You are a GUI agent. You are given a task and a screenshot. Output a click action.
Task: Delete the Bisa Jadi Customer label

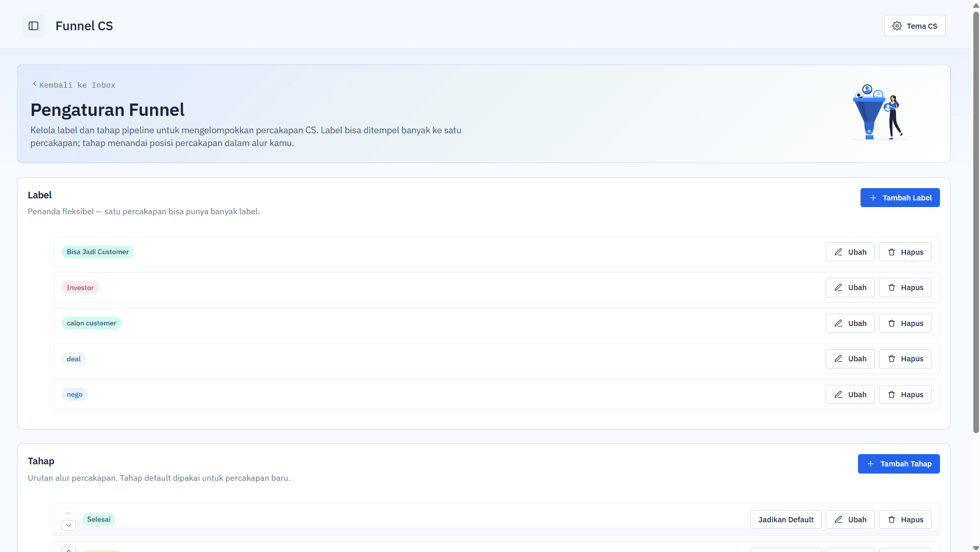point(905,252)
